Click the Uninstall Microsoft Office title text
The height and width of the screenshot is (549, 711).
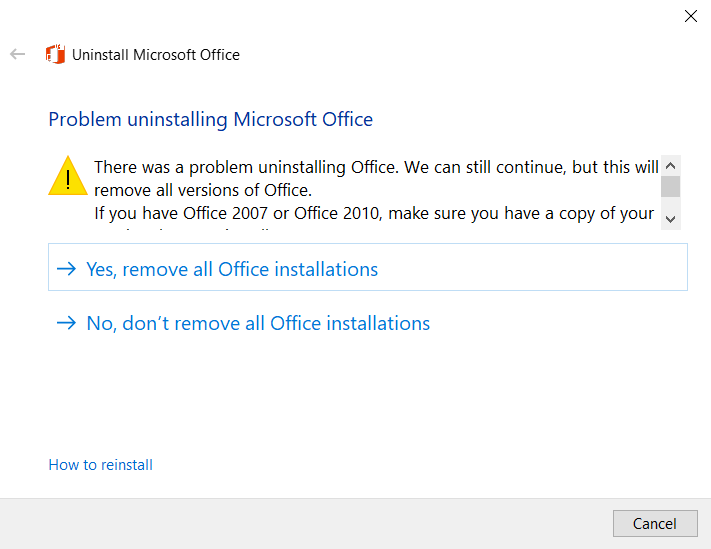click(156, 55)
